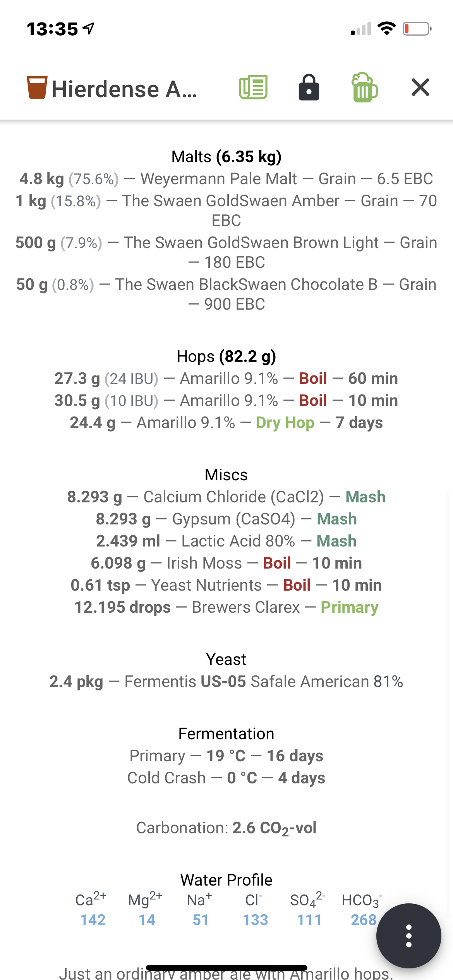Screen dimensions: 453x980
Task: Close the recipe with the X icon
Action: 420,87
